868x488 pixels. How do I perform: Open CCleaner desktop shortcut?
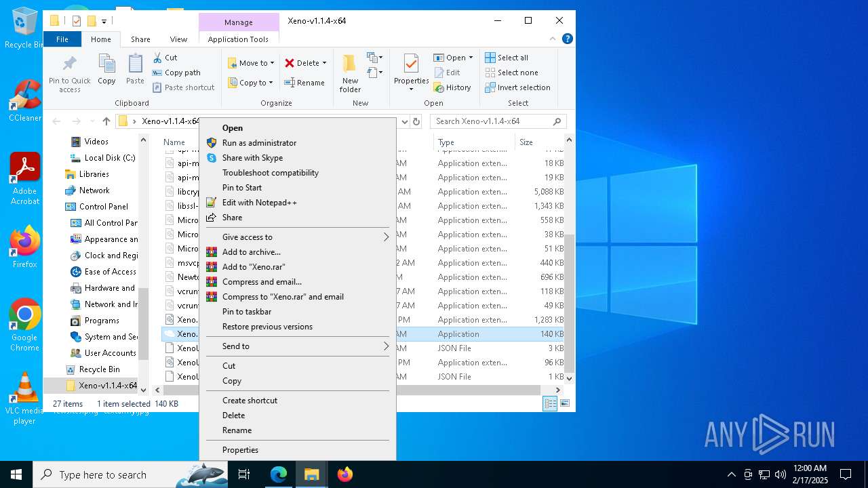25,101
